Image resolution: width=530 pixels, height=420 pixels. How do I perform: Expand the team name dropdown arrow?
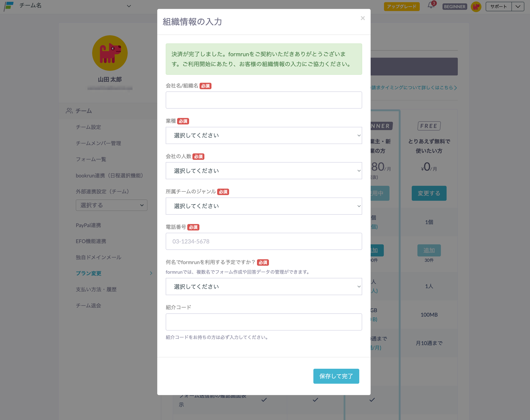(129, 6)
